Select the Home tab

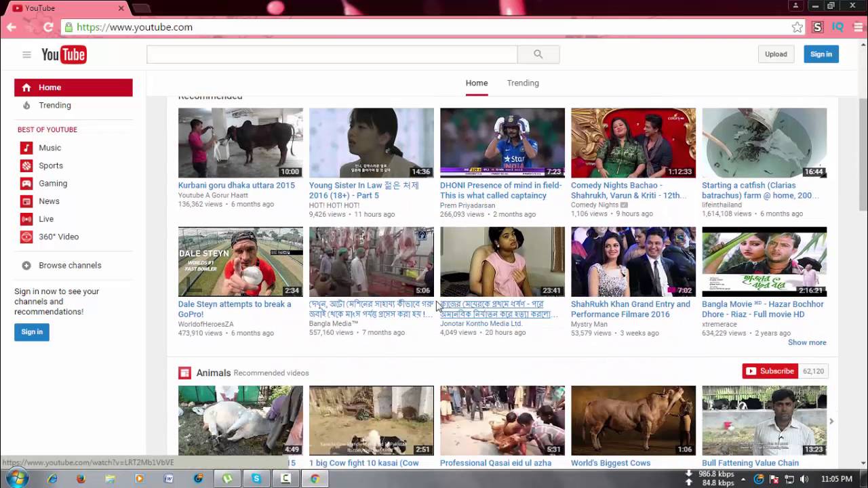pyautogui.click(x=477, y=83)
